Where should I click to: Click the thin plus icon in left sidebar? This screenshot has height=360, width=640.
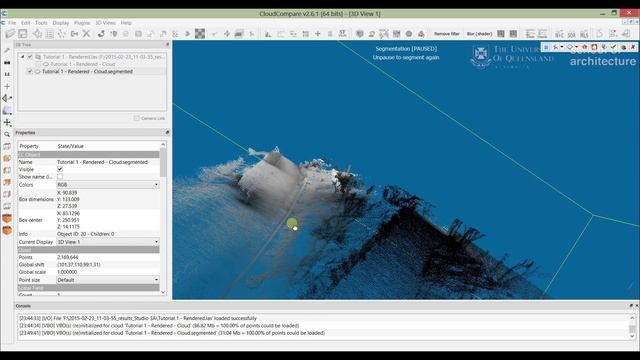pos(7,87)
